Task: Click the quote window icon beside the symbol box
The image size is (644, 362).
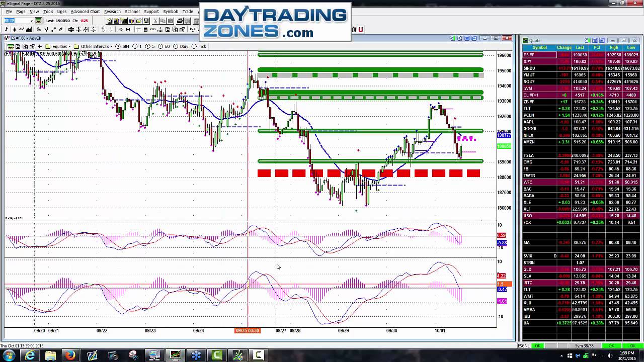Action: [38, 21]
